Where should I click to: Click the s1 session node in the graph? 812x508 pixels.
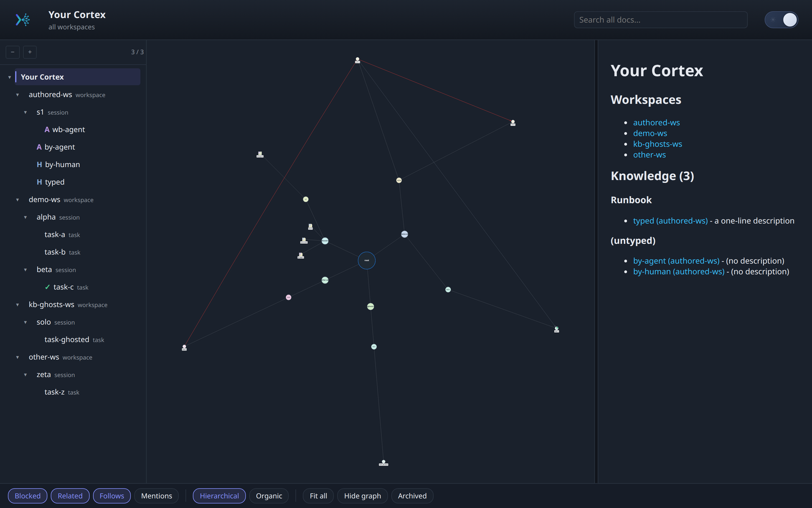pos(306,199)
